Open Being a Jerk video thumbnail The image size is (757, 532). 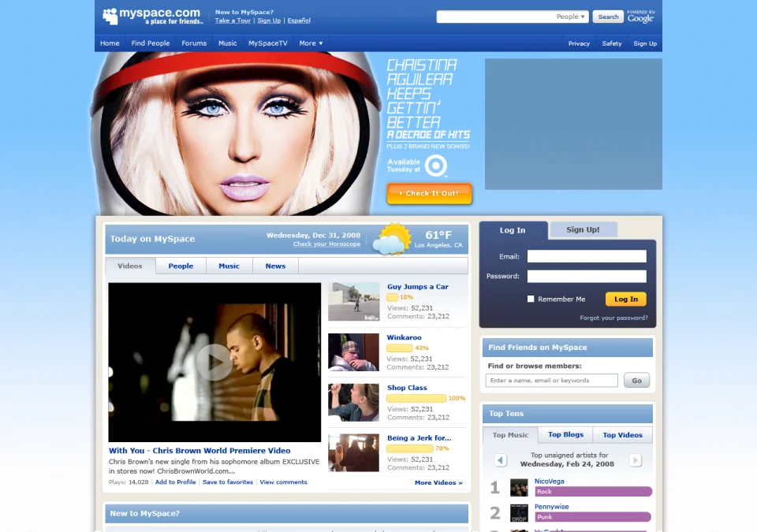point(354,453)
